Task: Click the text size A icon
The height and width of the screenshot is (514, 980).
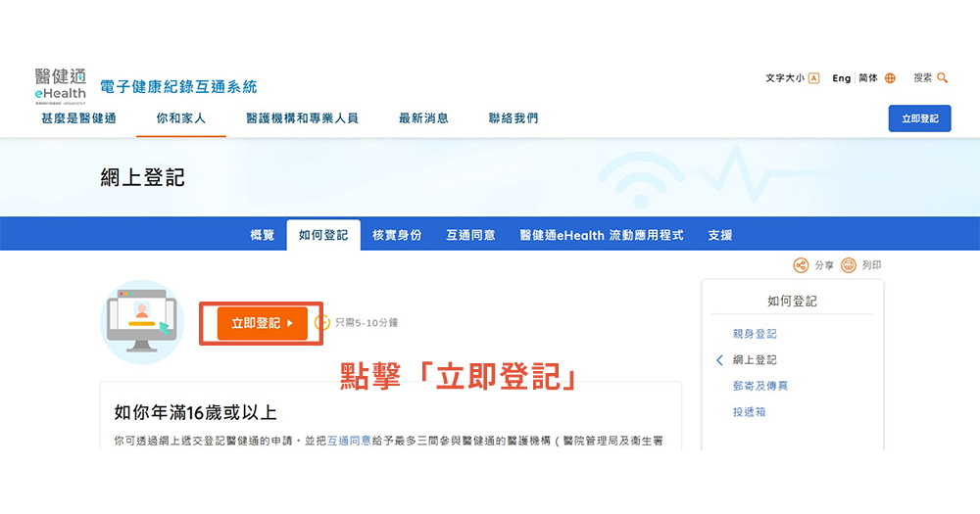Action: coord(813,78)
